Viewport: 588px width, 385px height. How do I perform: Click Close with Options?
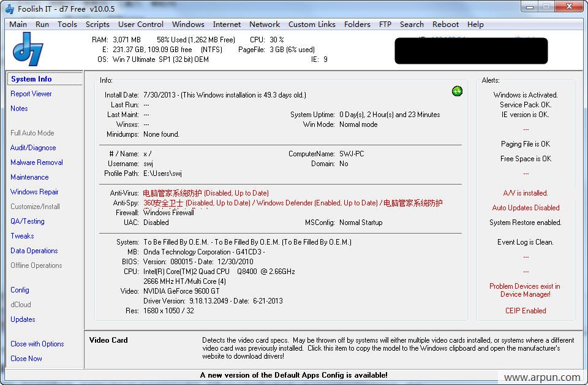pos(37,344)
